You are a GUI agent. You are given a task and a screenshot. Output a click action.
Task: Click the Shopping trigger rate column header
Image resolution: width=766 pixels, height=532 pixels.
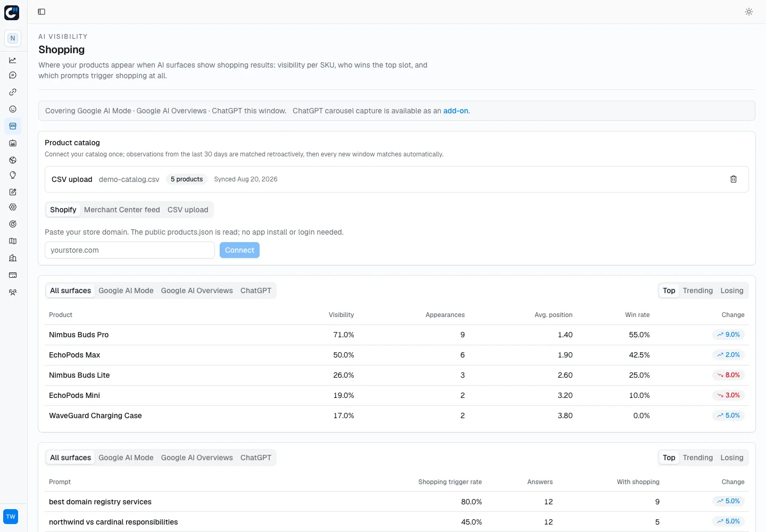click(x=450, y=482)
